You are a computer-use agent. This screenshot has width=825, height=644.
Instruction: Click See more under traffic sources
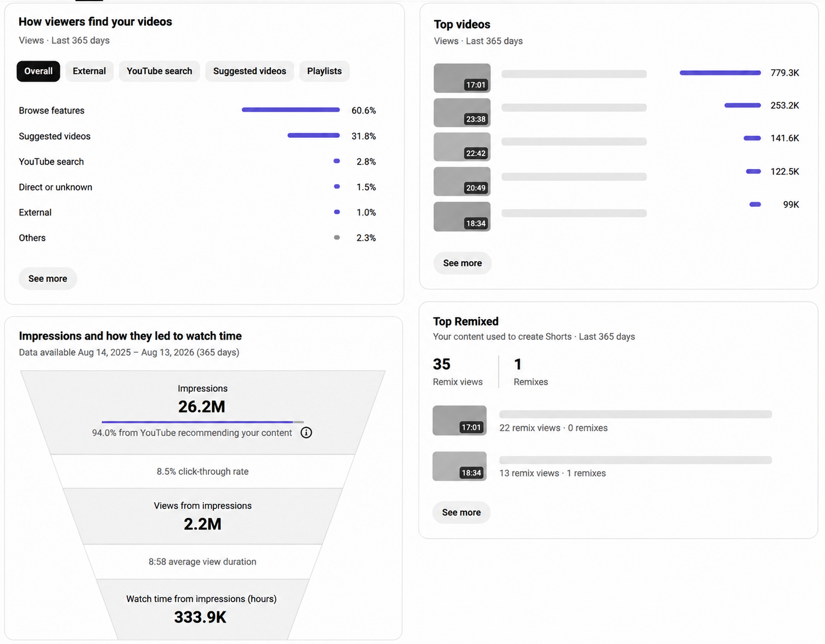48,278
